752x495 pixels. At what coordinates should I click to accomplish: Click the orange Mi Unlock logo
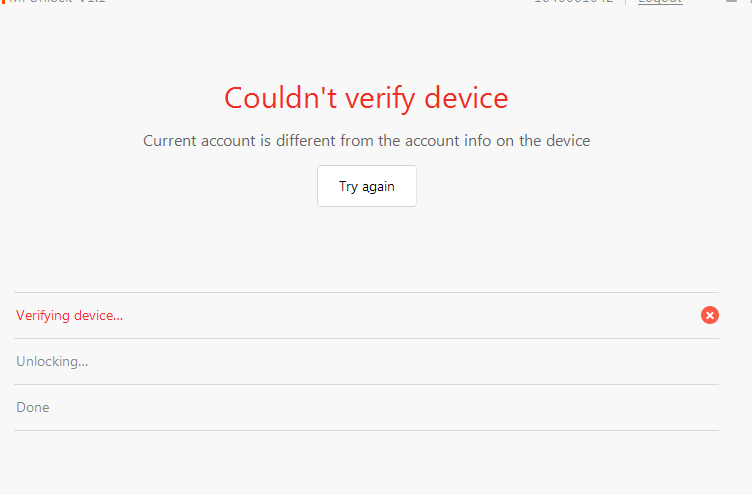[3, 1]
